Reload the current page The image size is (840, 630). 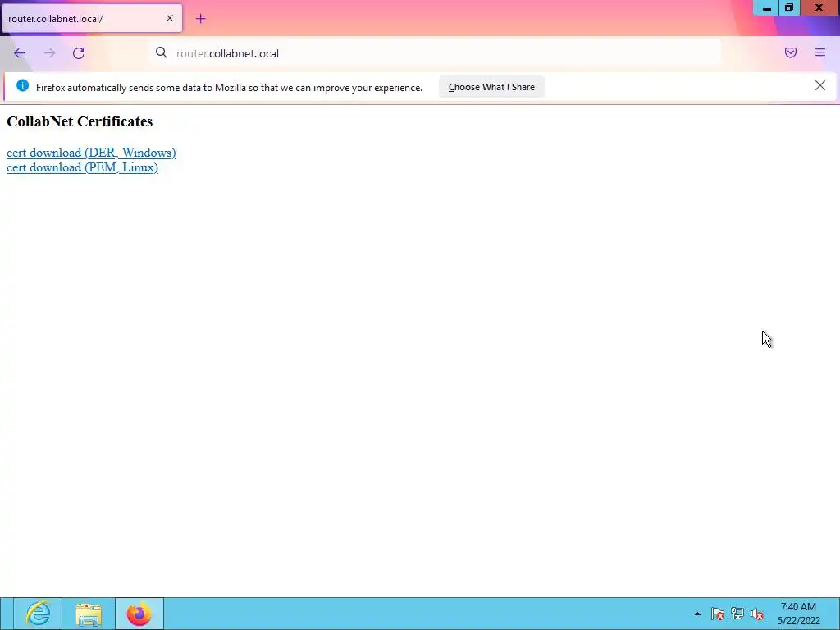tap(79, 53)
